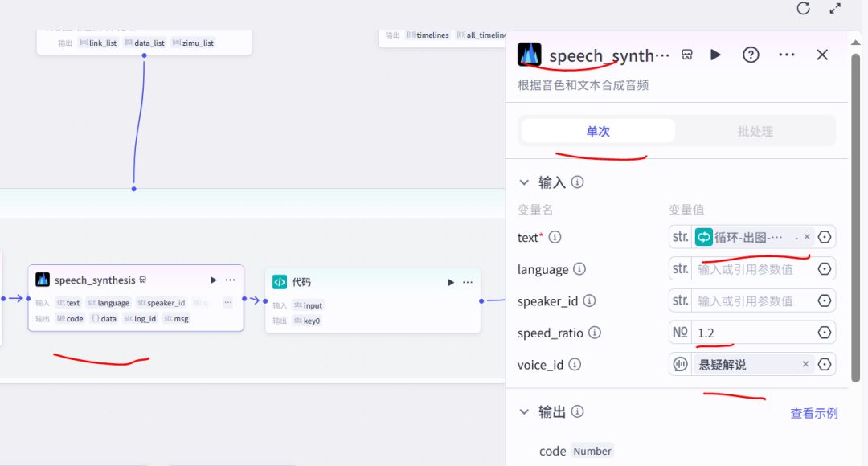Image resolution: width=868 pixels, height=466 pixels.
Task: Open the more options menu in panel header
Action: point(785,55)
